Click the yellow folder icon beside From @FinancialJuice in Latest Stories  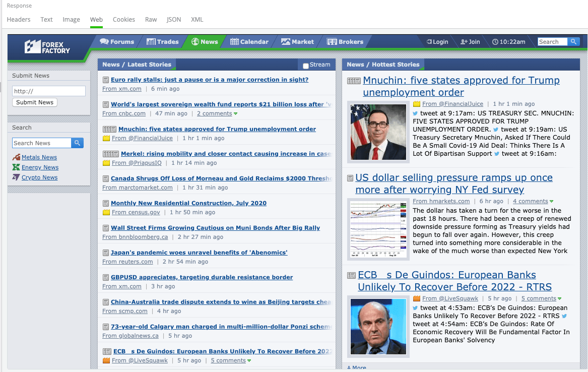point(106,138)
